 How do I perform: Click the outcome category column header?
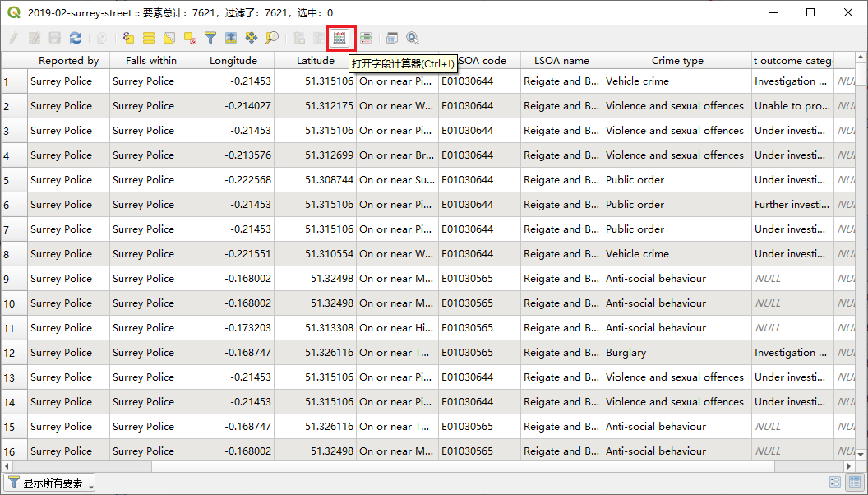pos(792,60)
